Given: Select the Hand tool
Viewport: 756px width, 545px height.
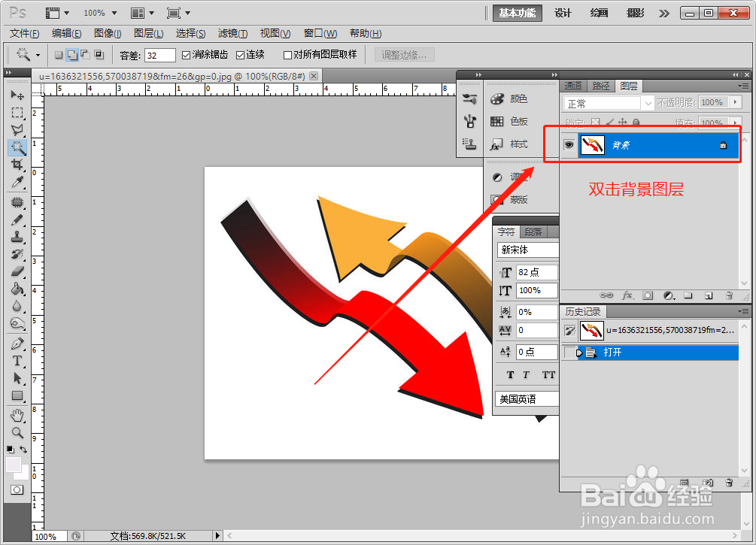Looking at the screenshot, I should pos(17,415).
